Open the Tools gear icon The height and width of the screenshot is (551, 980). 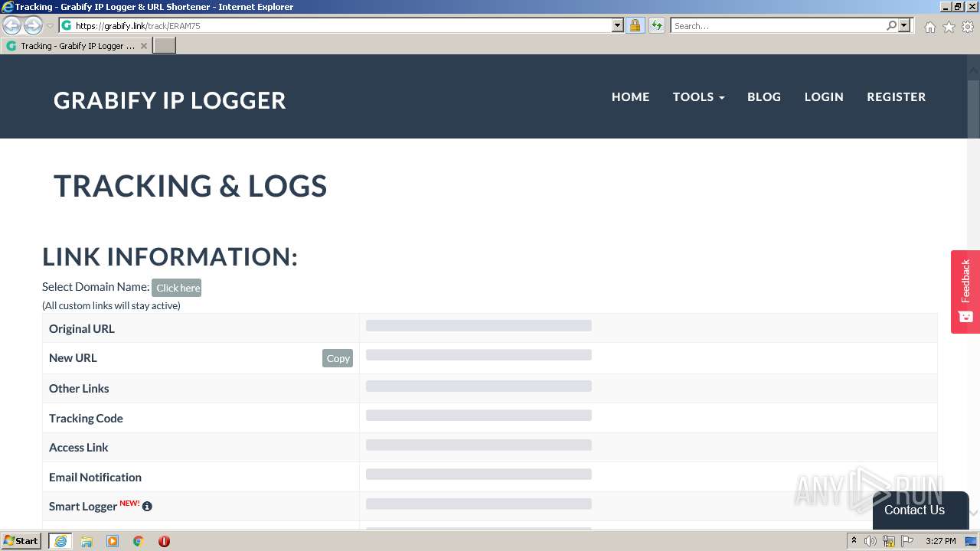[x=968, y=27]
